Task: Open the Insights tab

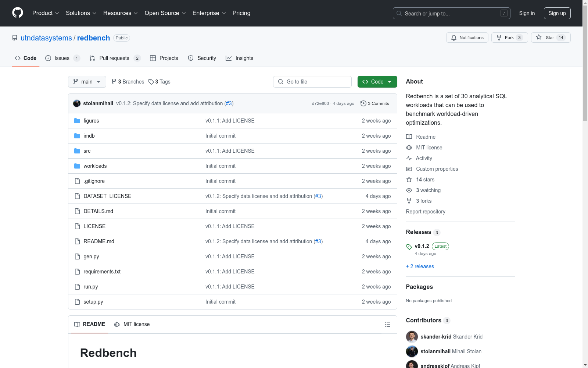Action: (240, 58)
